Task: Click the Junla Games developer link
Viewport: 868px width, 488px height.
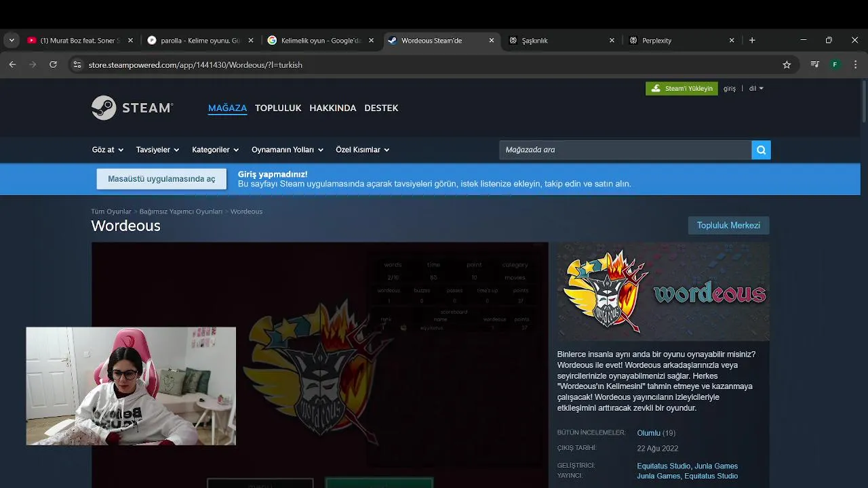Action: (x=716, y=466)
